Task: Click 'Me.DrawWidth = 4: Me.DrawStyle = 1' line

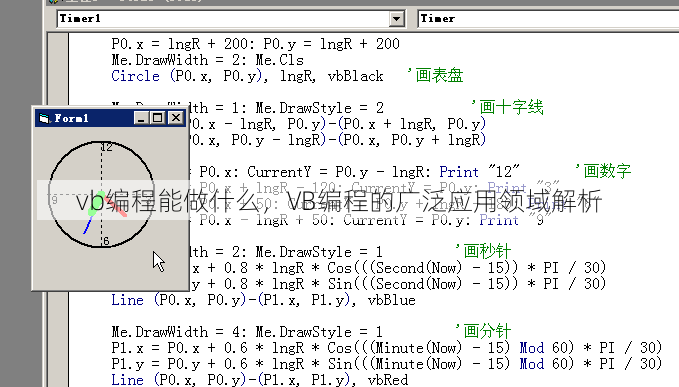Action: point(247,332)
